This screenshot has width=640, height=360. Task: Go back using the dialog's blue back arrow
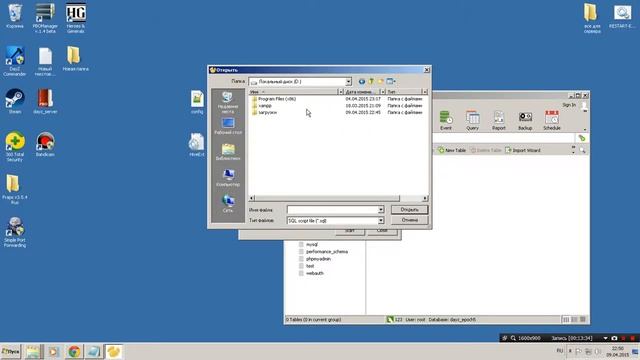pos(362,82)
